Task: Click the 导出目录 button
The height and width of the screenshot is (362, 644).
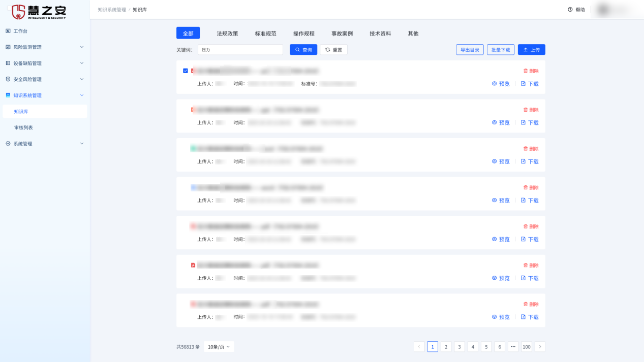Action: [470, 50]
